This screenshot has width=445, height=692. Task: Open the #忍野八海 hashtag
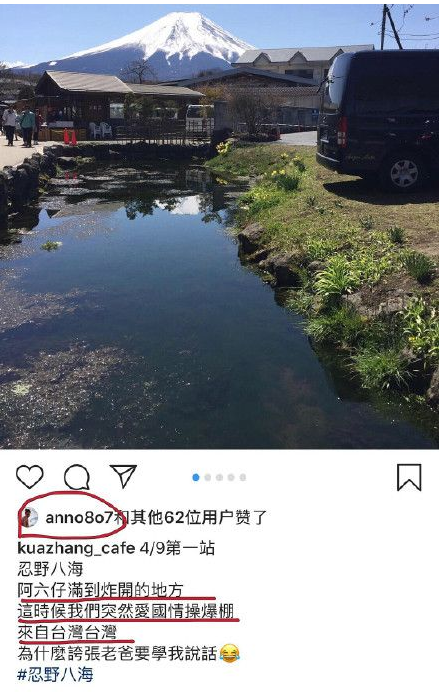click(x=55, y=675)
